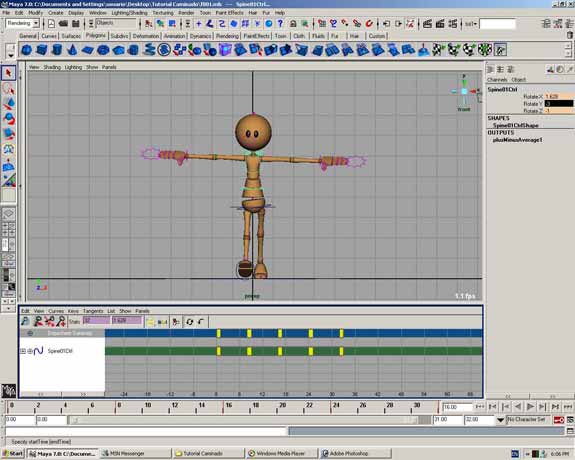The width and height of the screenshot is (575, 460).
Task: Select the Rotate tool in toolbox
Action: 8,118
